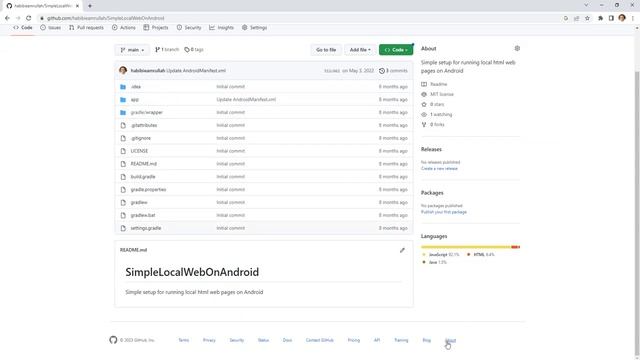Image resolution: width=640 pixels, height=360 pixels.
Task: View the 0 tags link
Action: pyautogui.click(x=194, y=49)
